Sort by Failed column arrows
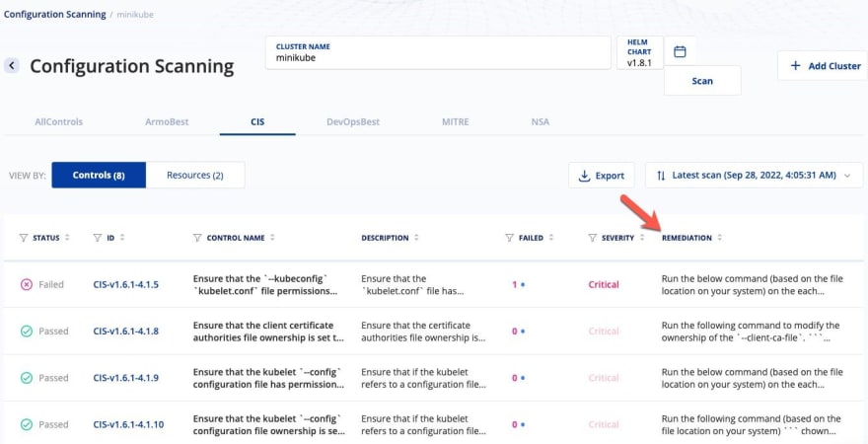The width and height of the screenshot is (868, 444). pos(550,238)
